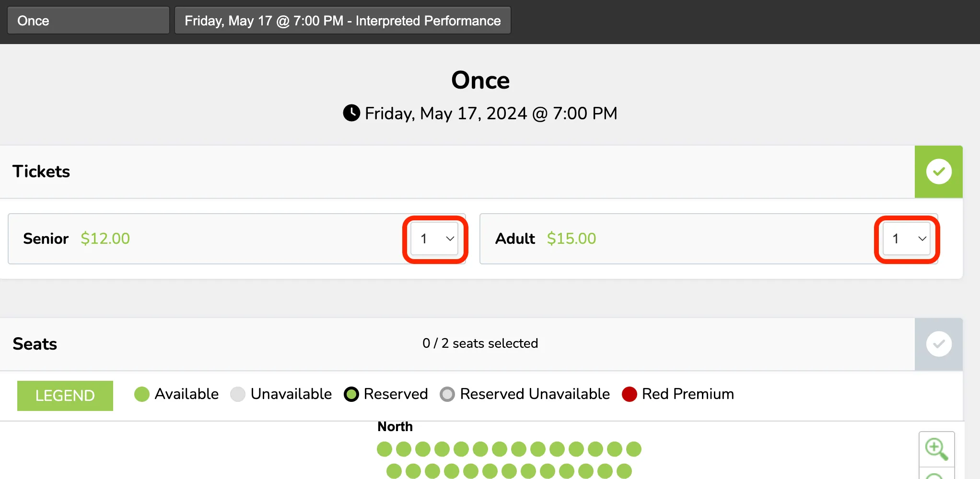Image resolution: width=980 pixels, height=479 pixels.
Task: Click the gray Seats checkmark icon
Action: tap(939, 344)
